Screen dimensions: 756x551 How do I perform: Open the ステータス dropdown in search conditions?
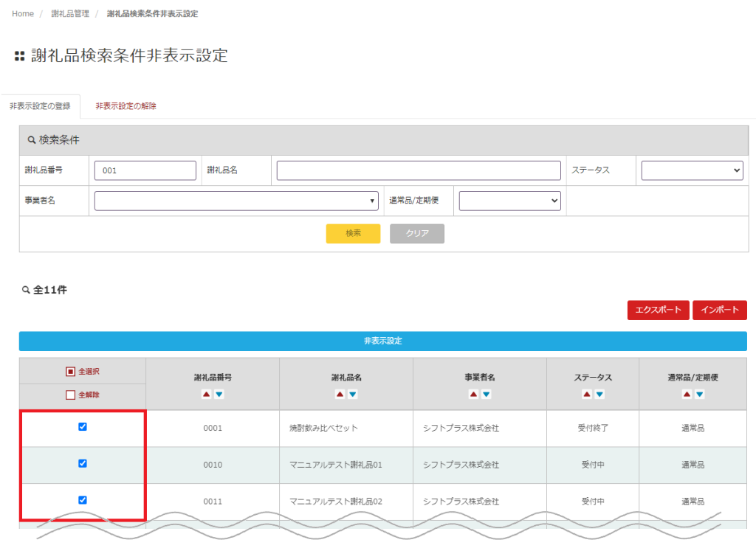pyautogui.click(x=691, y=170)
